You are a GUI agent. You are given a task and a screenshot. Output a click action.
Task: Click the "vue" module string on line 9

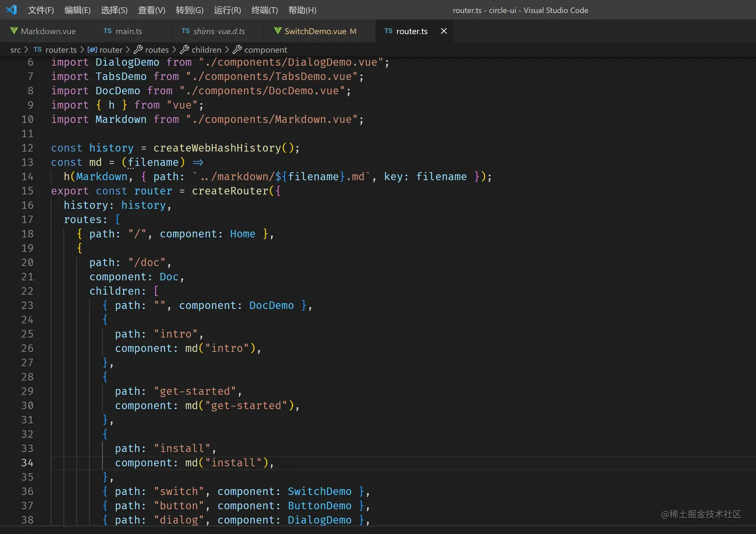(x=182, y=105)
